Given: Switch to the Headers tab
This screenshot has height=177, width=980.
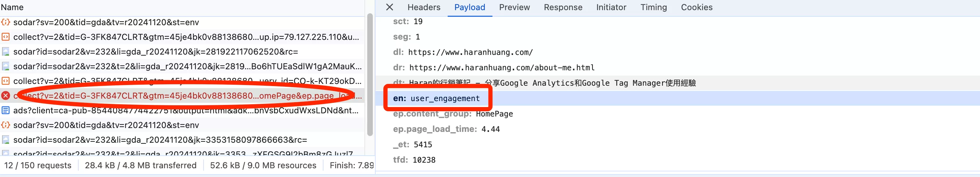Looking at the screenshot, I should click(424, 7).
